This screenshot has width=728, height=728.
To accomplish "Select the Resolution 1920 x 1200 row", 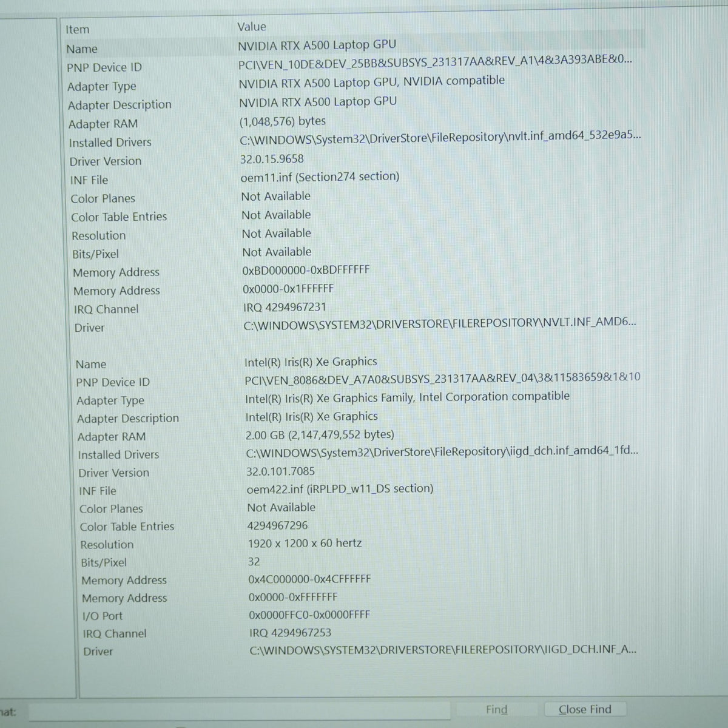I will tap(362, 544).
